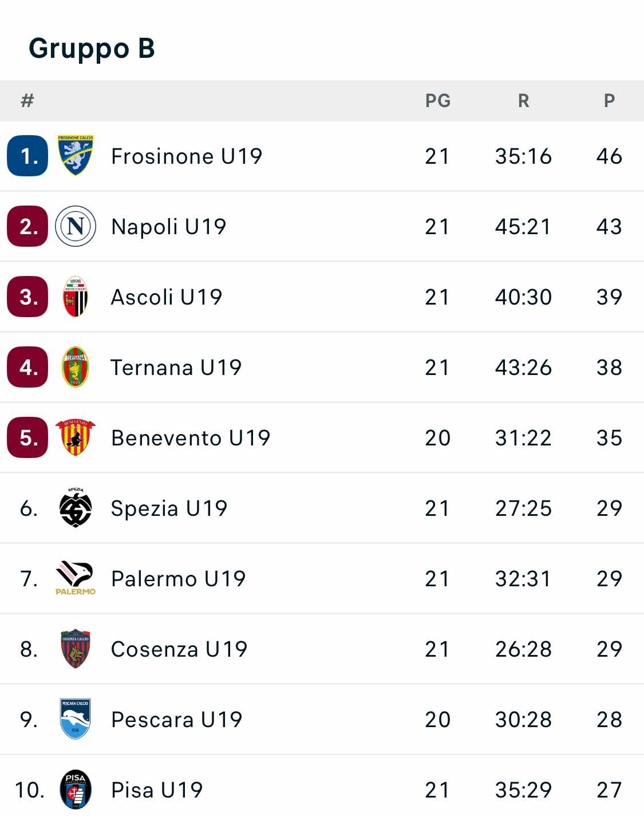The image size is (644, 817).
Task: Tap the Pescara dolphin badge
Action: pos(75,719)
